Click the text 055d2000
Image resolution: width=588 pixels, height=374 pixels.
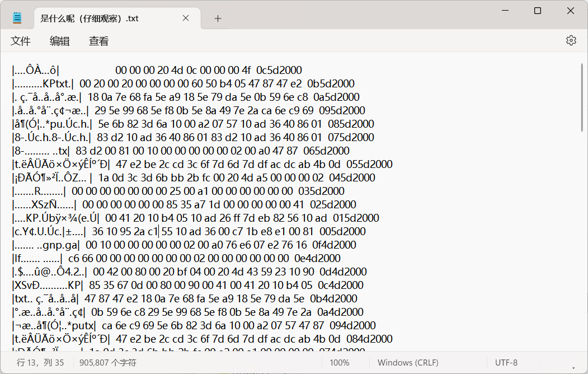[369, 164]
